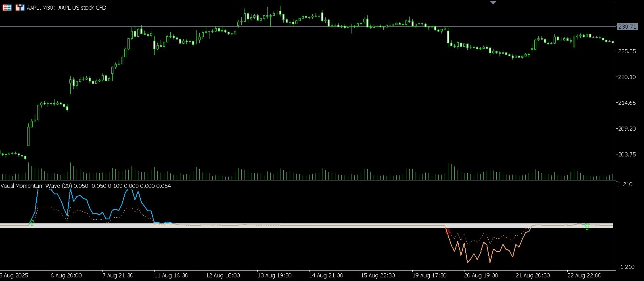The width and height of the screenshot is (644, 281).
Task: Click the '22 Aug 22:00' time axis label
Action: [x=584, y=276]
